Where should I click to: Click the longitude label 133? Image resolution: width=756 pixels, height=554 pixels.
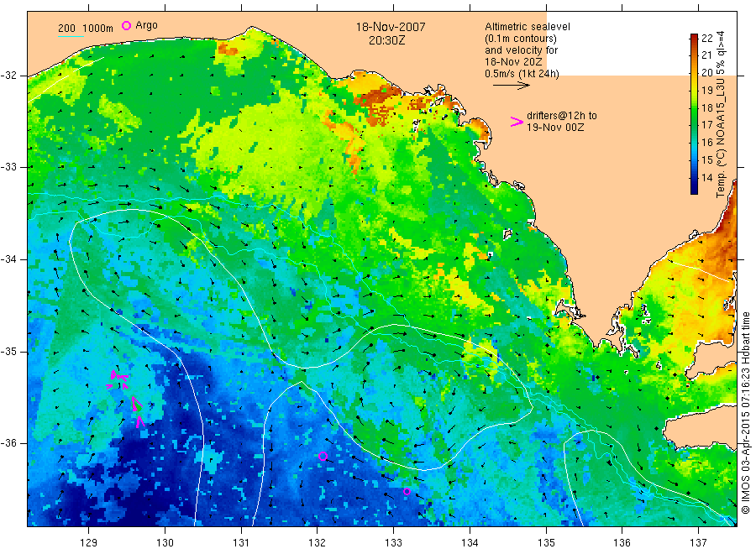click(393, 543)
